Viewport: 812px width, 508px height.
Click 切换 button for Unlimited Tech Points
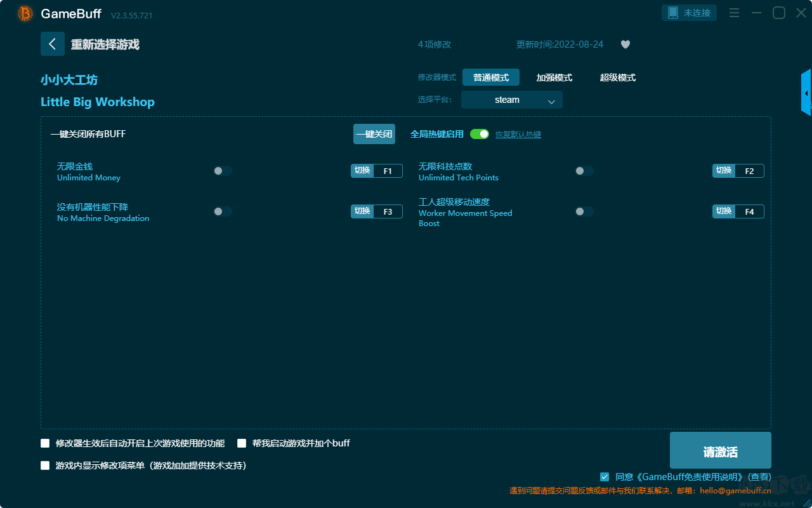(724, 171)
